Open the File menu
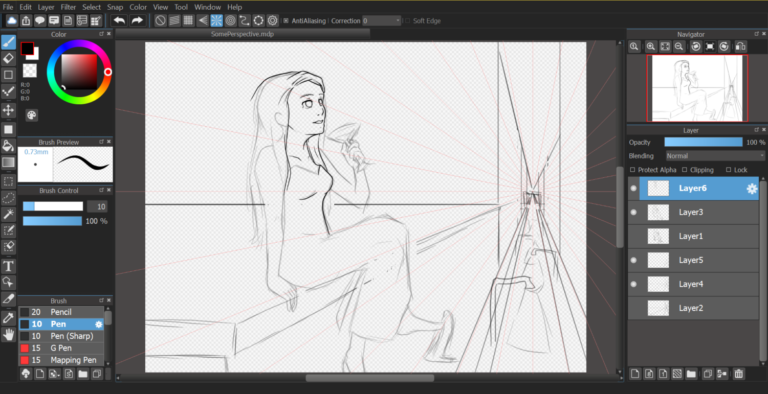The image size is (768, 394). pos(8,7)
